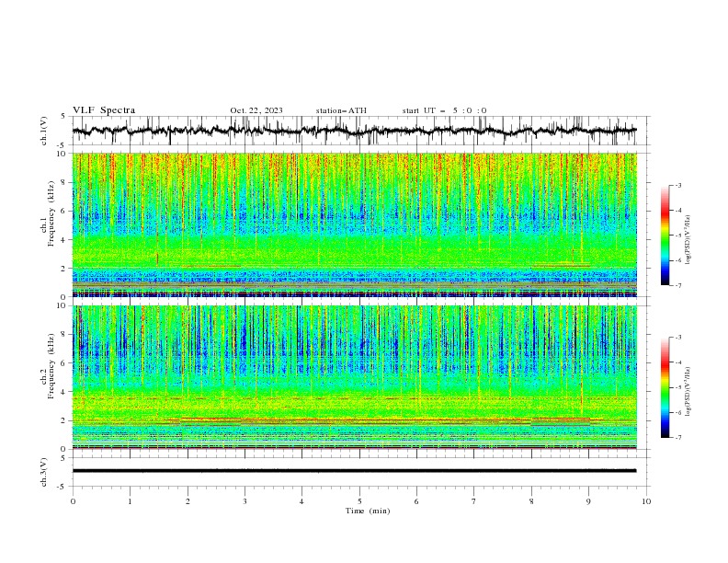Click the "-7" tick on the ch.2 colorbar
Screen dimensions: 728x563
(x=677, y=438)
